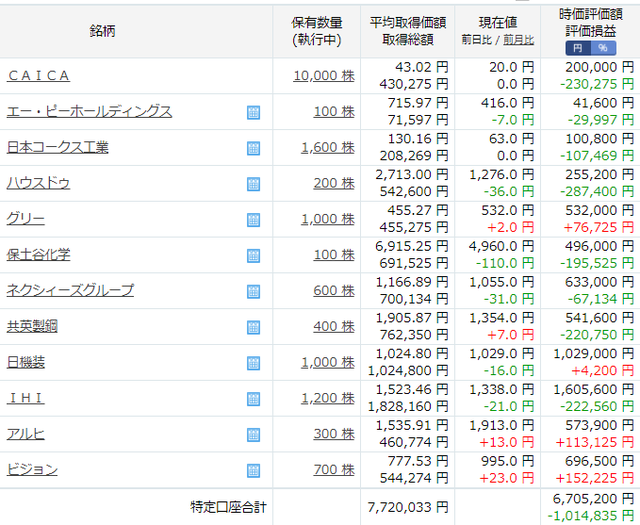Click the 現在値 column header
Screen dimensions: 640x525
498,22
